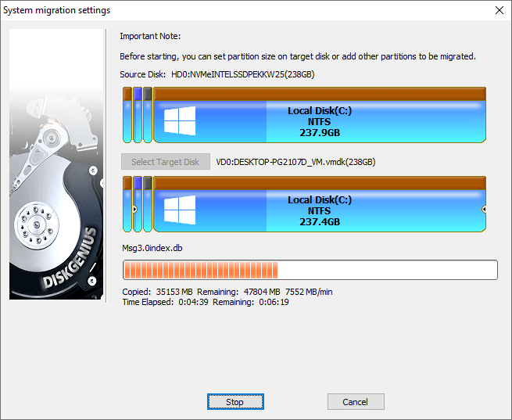
Task: Click the left resize arrow on target disk
Action: 134,210
